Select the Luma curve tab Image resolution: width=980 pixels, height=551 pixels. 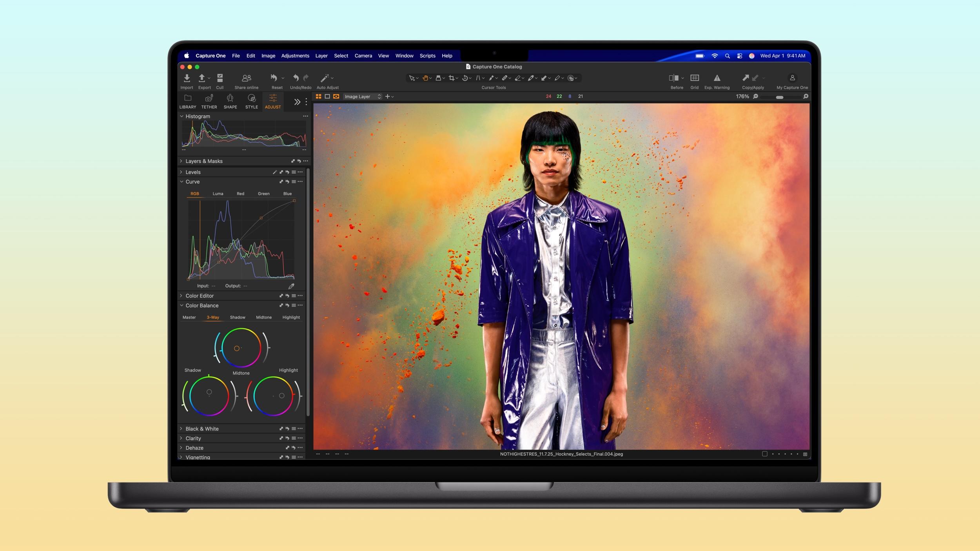click(218, 194)
